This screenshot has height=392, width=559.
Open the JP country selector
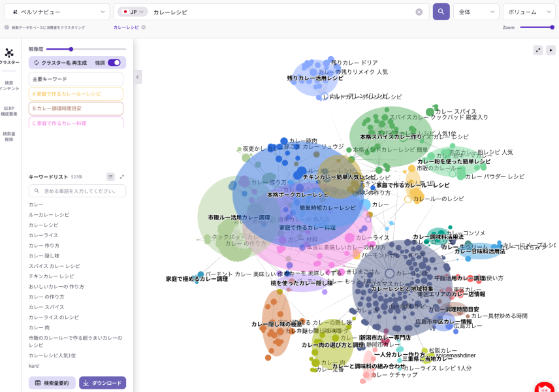tap(133, 12)
